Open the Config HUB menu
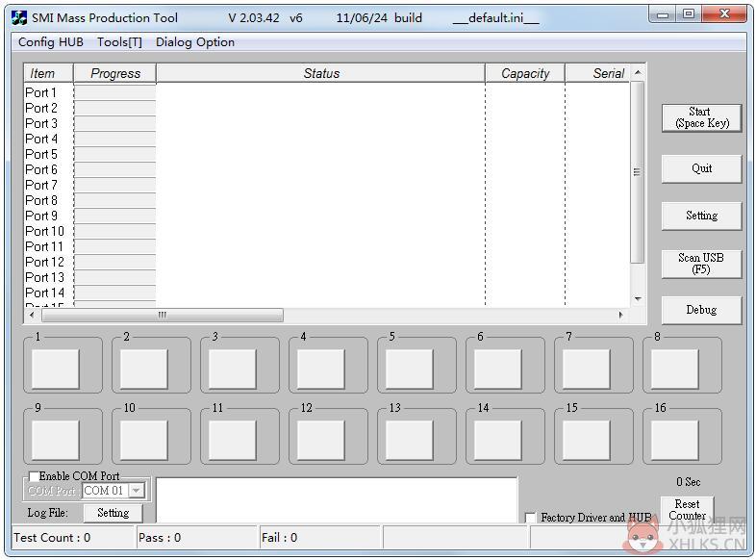 (x=51, y=42)
